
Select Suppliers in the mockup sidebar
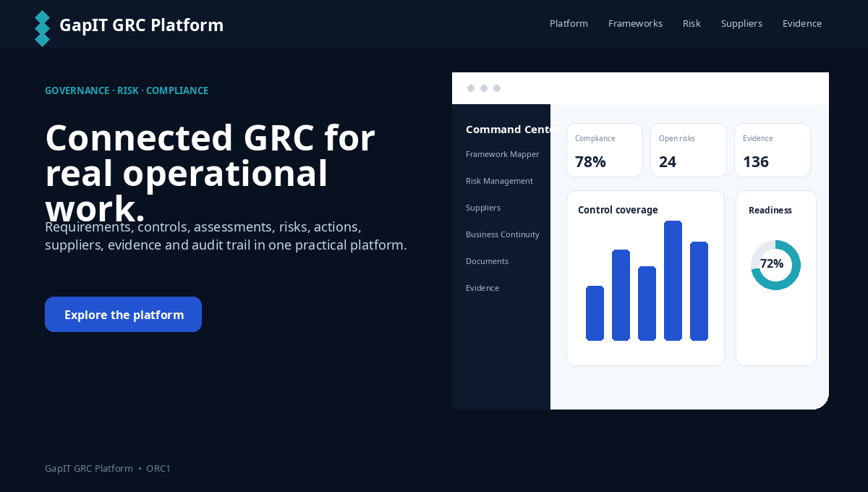(x=483, y=208)
